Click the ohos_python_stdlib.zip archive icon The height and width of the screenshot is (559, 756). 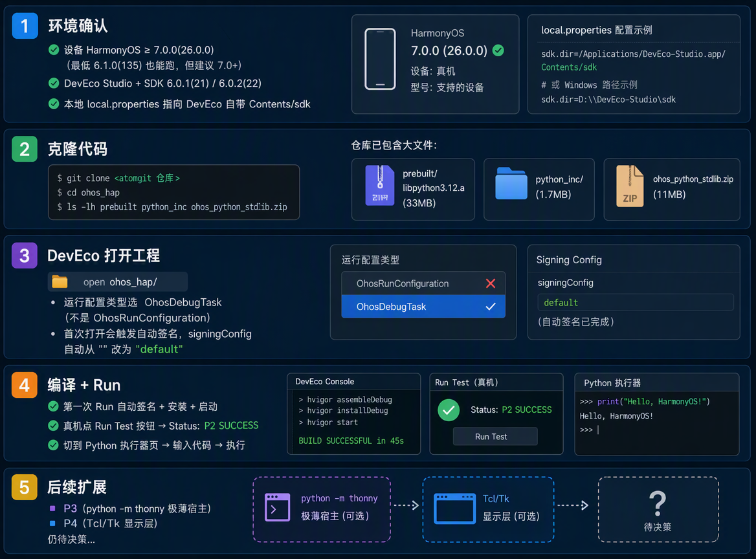tap(630, 186)
